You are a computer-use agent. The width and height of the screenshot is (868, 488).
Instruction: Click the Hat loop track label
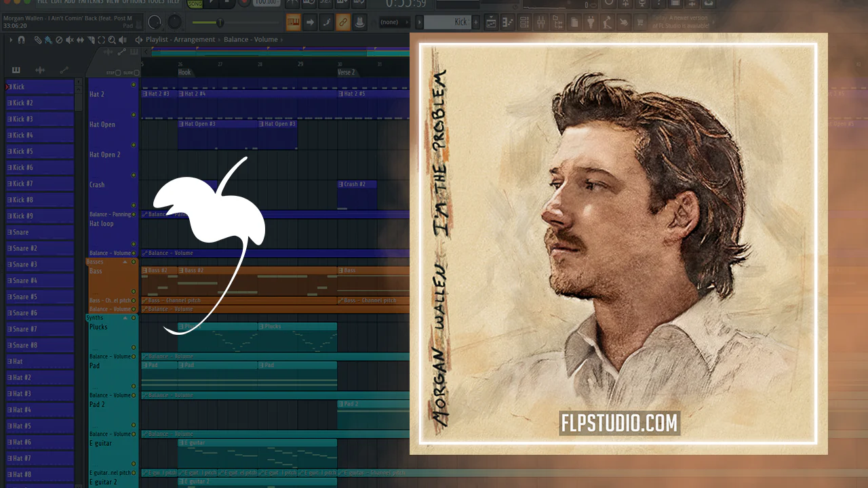[102, 224]
